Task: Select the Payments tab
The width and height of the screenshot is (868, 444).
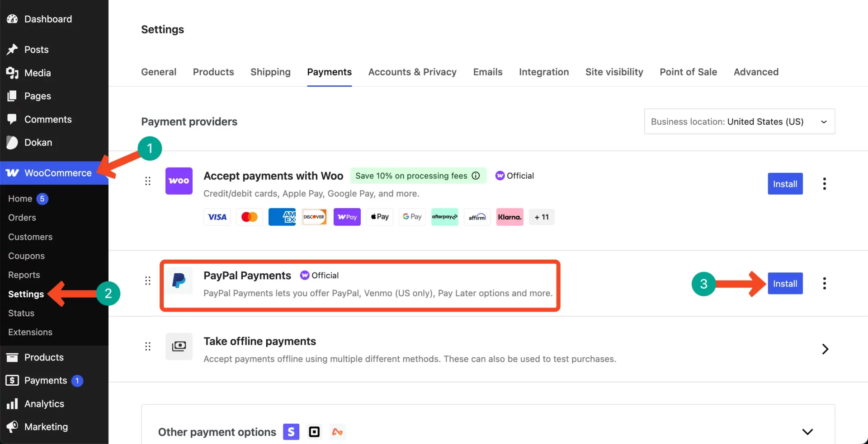Action: point(330,72)
